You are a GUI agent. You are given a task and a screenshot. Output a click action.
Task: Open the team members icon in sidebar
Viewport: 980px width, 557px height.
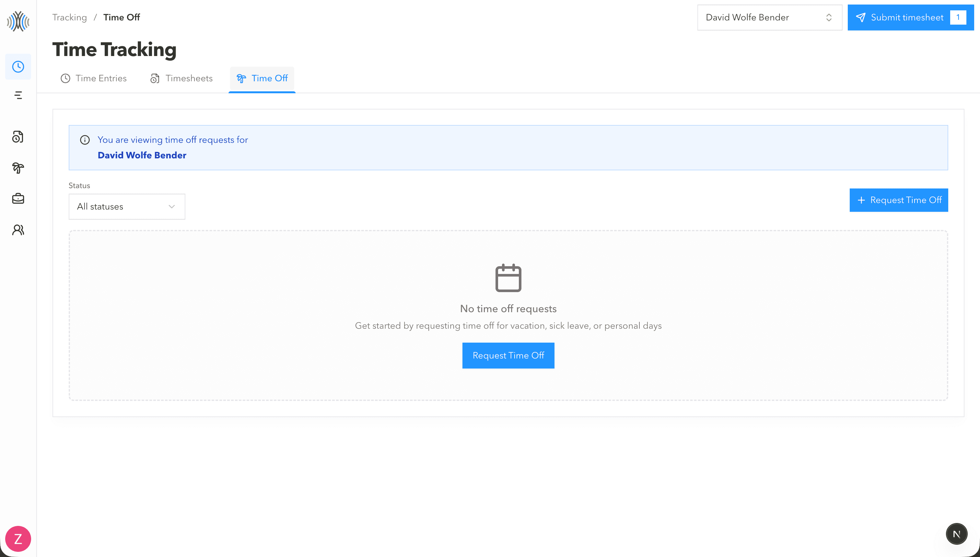coord(17,230)
